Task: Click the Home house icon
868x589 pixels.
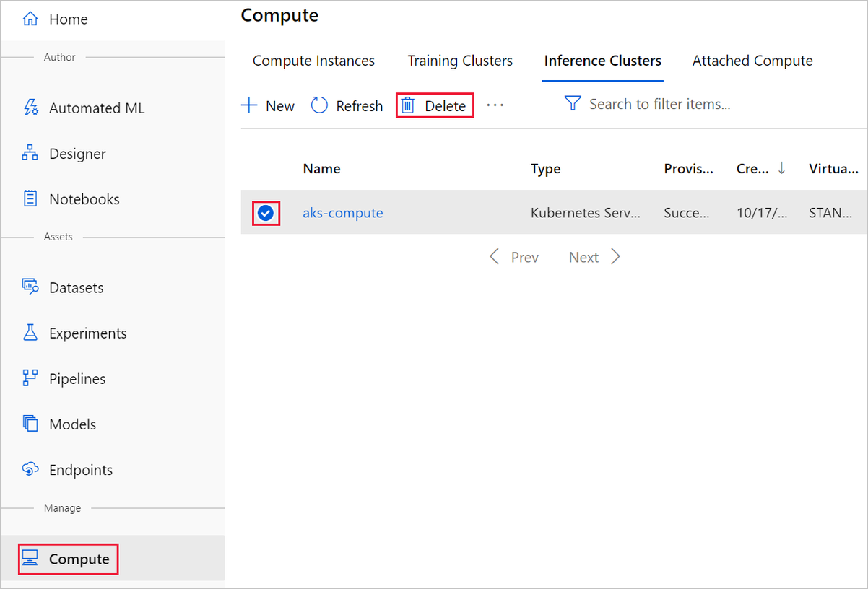Action: 30,19
